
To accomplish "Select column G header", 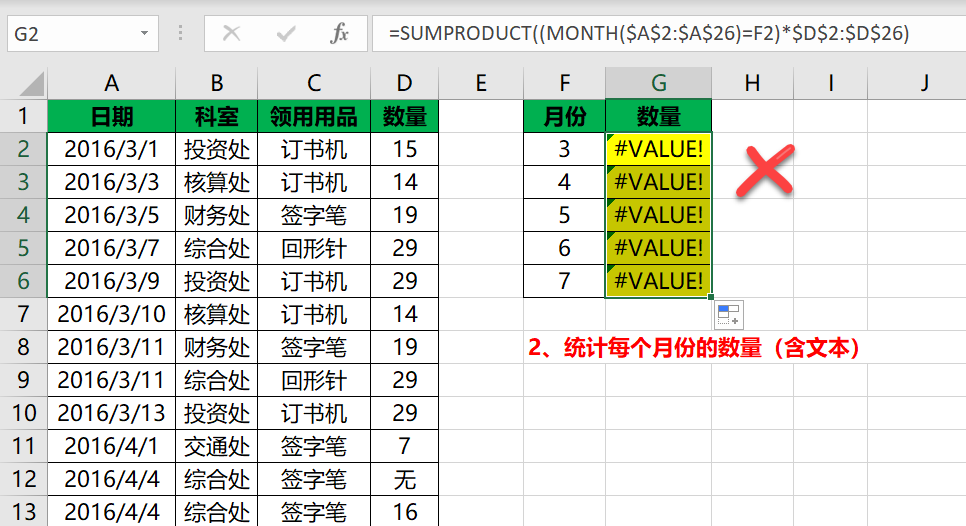I will click(x=659, y=83).
